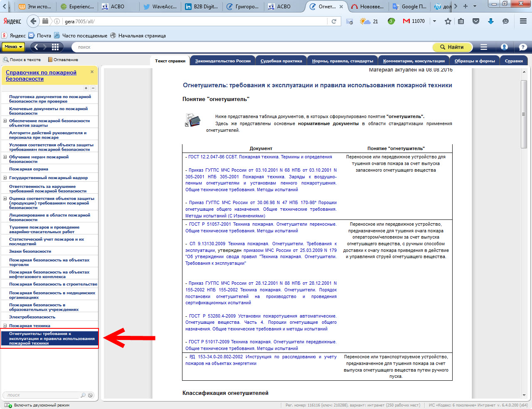Expand Обучение мерам пожарной безопасности node

(5, 157)
